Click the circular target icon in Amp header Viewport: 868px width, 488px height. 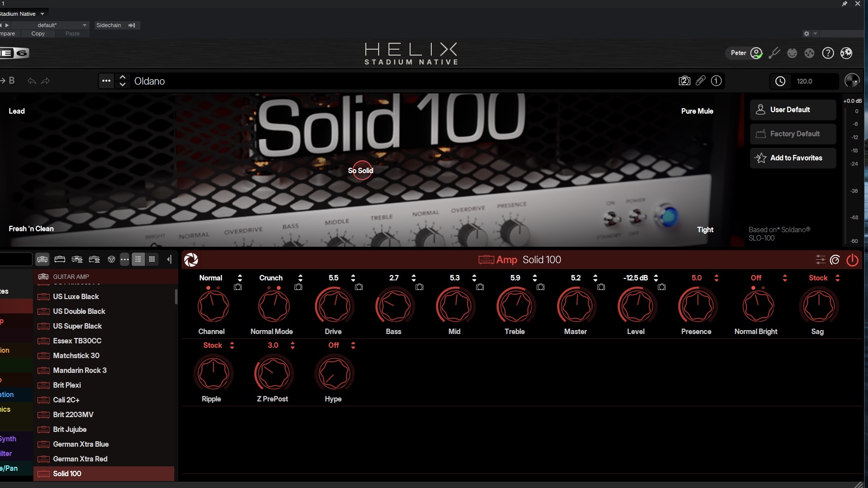[835, 260]
